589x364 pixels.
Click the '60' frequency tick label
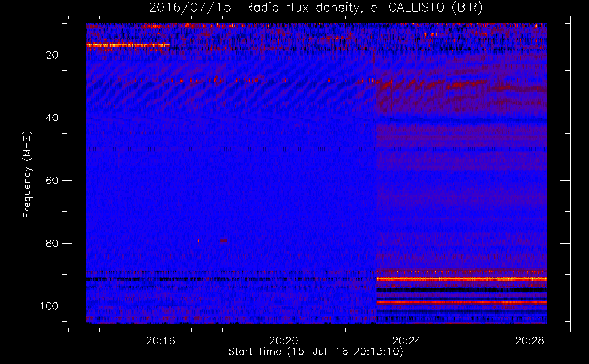point(52,181)
